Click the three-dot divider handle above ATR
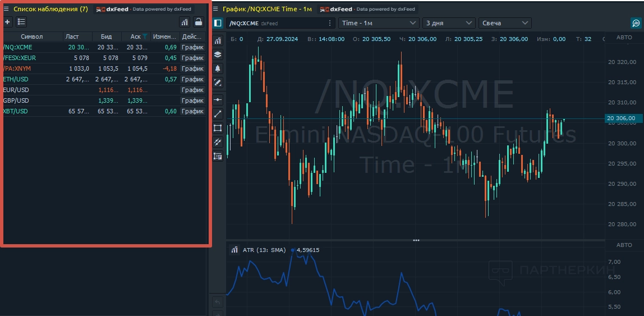 (x=416, y=240)
